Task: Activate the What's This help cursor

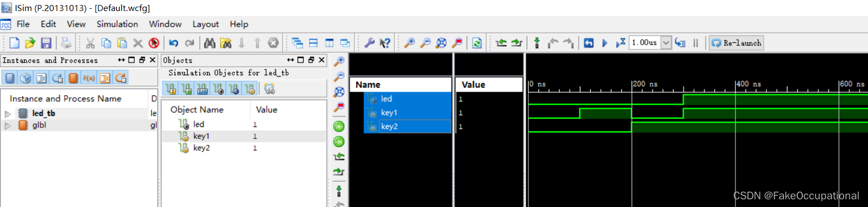Action: (385, 43)
